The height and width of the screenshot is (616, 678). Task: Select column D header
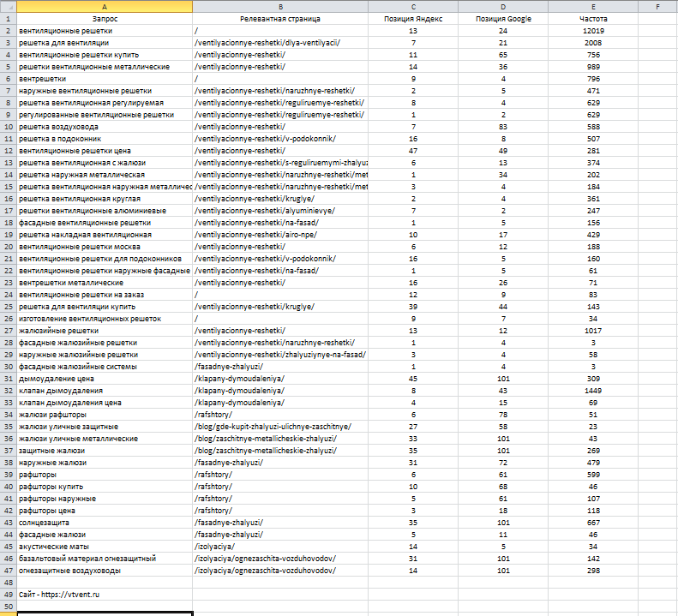point(503,7)
